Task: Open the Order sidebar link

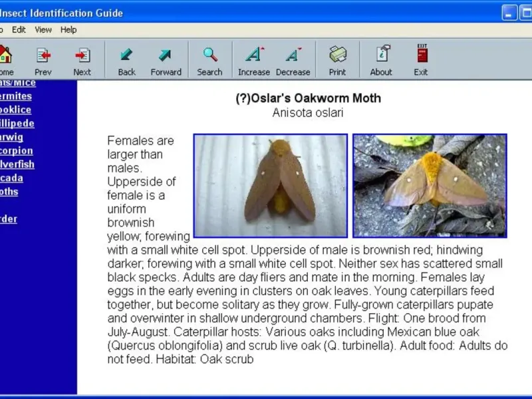Action: [x=9, y=219]
